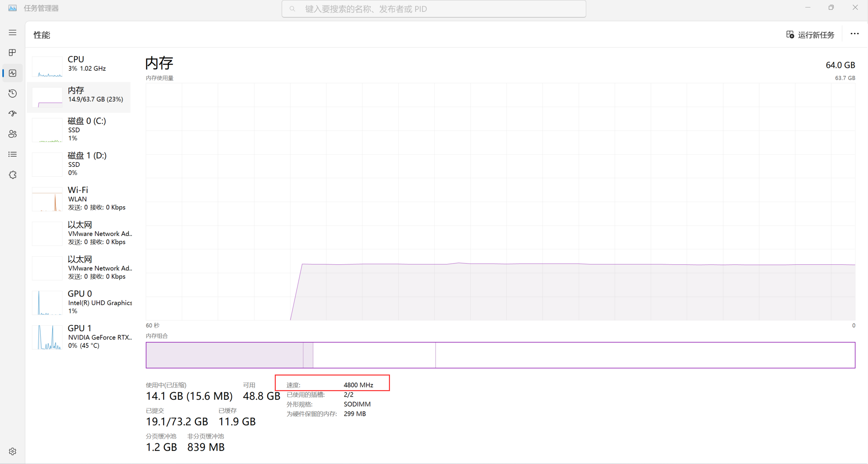
Task: Select the first 以太网 VMware entry
Action: point(79,233)
